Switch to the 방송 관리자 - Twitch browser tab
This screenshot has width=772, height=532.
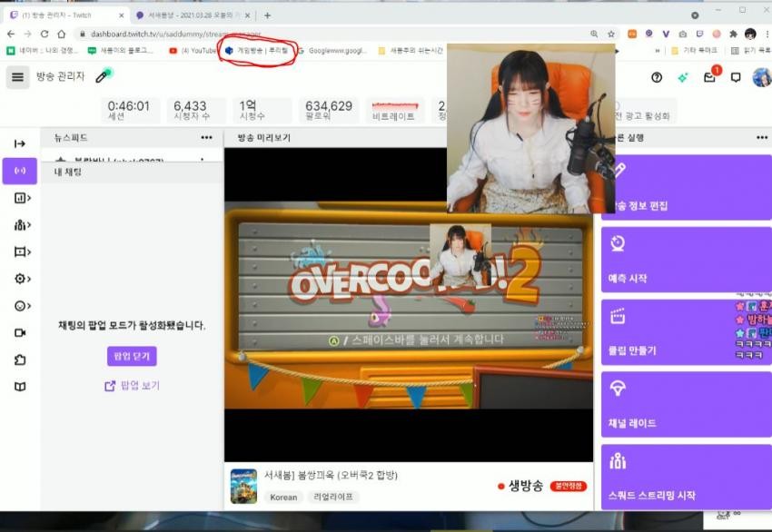67,15
